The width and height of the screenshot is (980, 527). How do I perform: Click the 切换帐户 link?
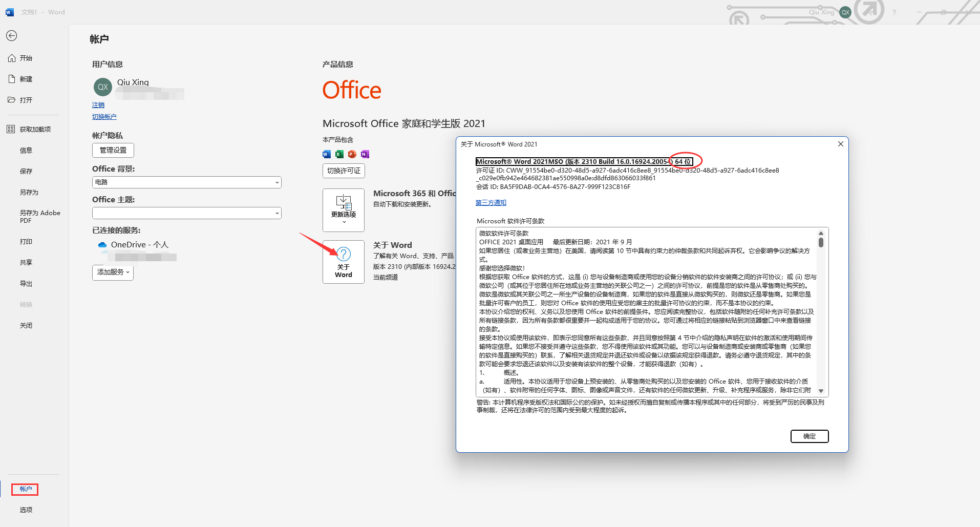[104, 117]
